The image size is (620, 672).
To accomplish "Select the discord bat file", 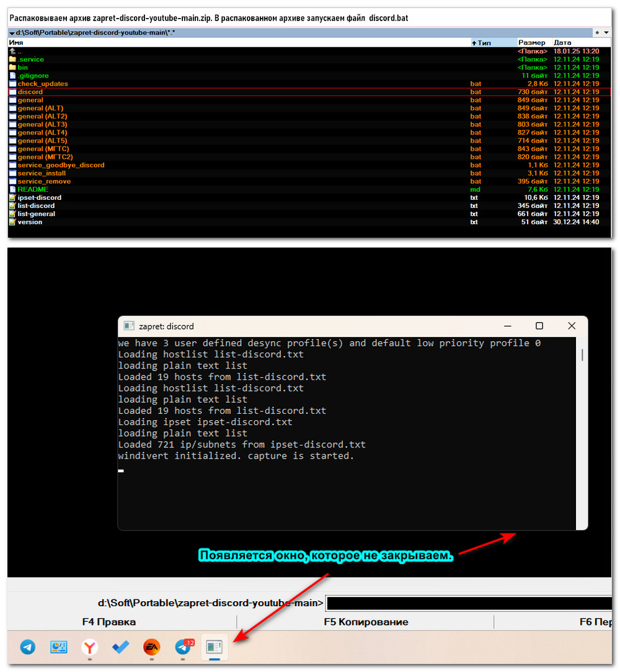I will pyautogui.click(x=309, y=92).
